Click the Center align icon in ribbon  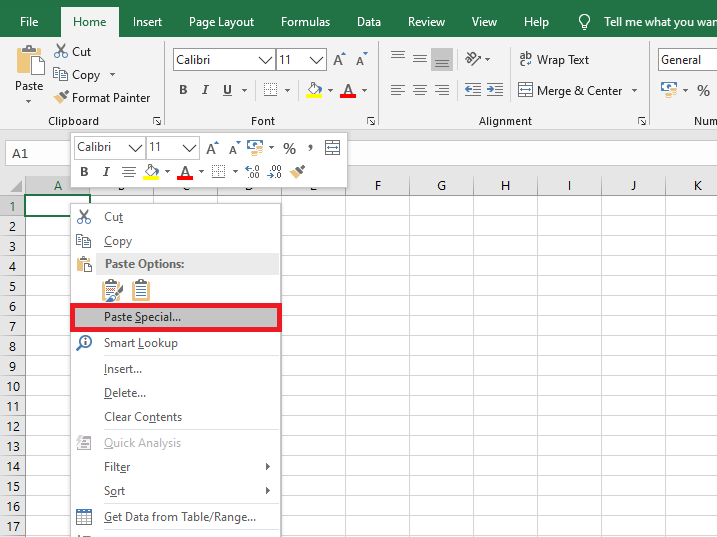[420, 90]
